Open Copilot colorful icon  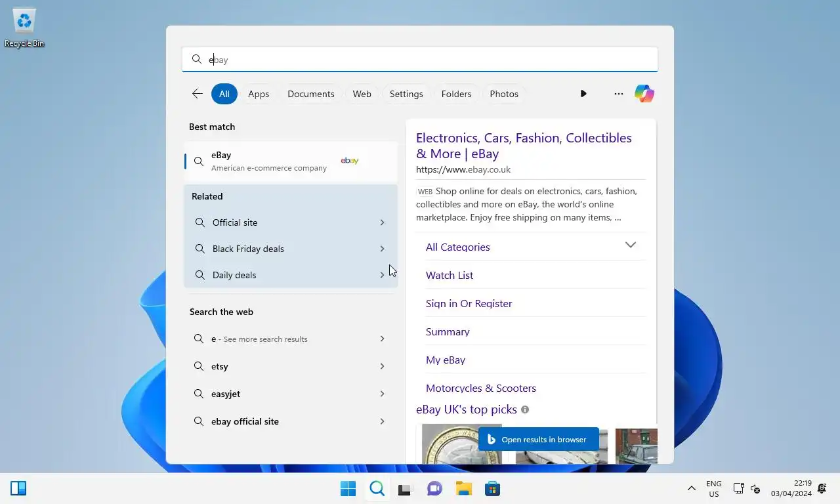click(x=644, y=94)
